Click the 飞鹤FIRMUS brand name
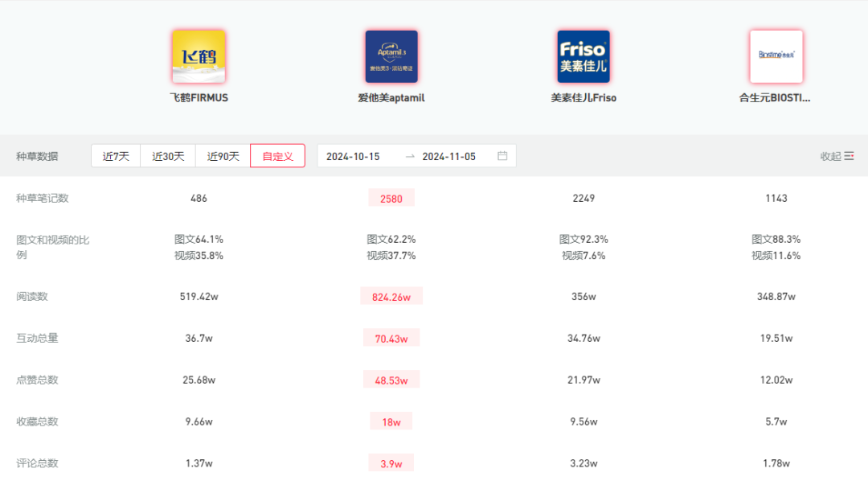Image resolution: width=868 pixels, height=481 pixels. (x=199, y=97)
